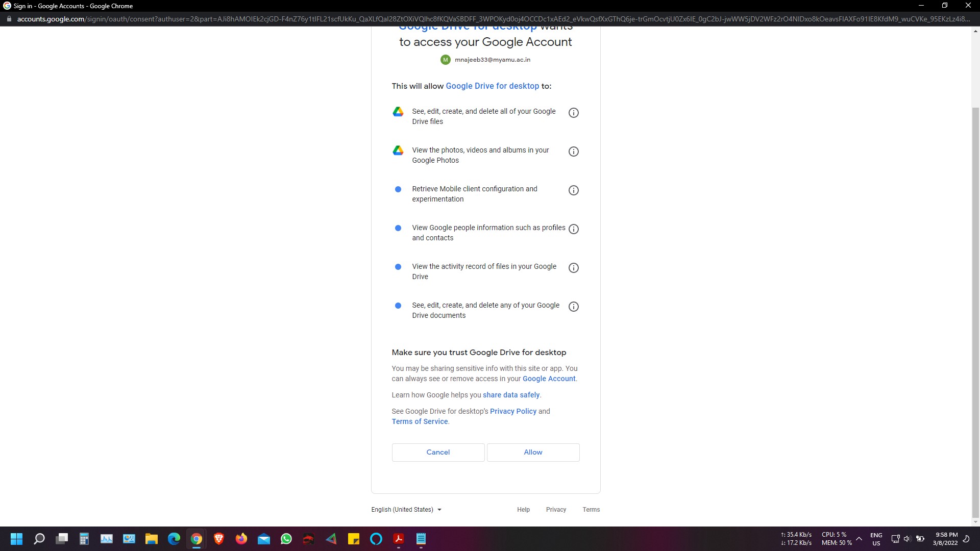
Task: Open the English (United States) language dropdown
Action: click(x=406, y=510)
